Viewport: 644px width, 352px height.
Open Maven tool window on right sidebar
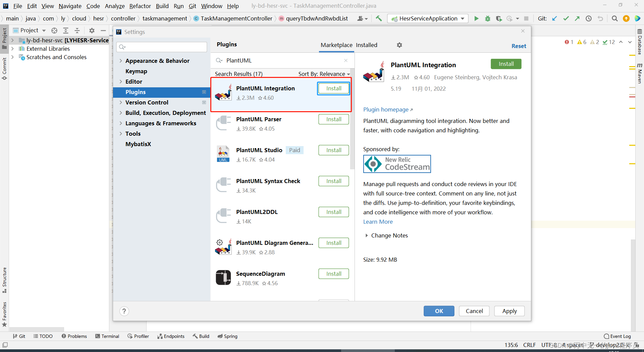640,73
